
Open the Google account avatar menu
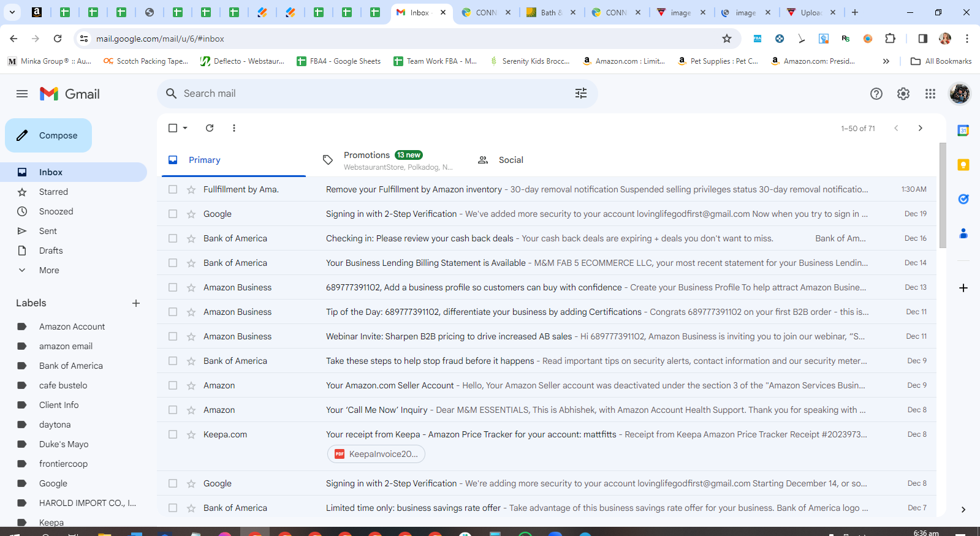click(x=960, y=94)
